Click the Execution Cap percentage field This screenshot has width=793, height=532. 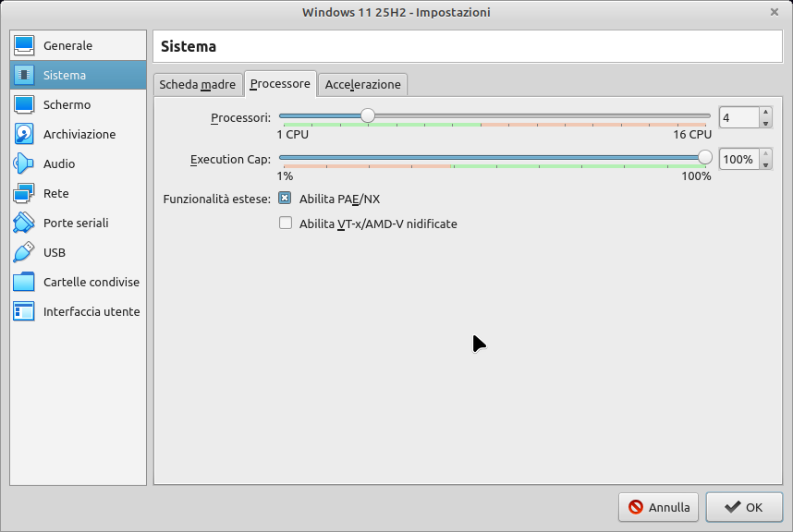click(x=738, y=159)
